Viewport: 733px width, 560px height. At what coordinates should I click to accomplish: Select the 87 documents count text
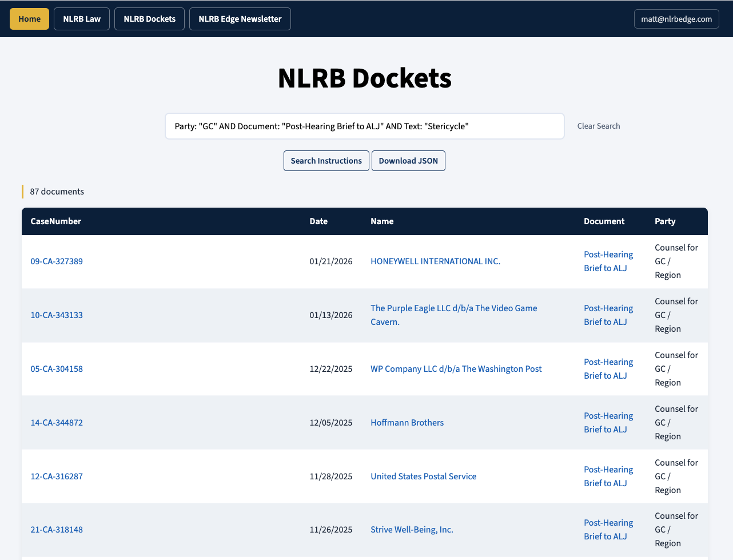pyautogui.click(x=57, y=192)
